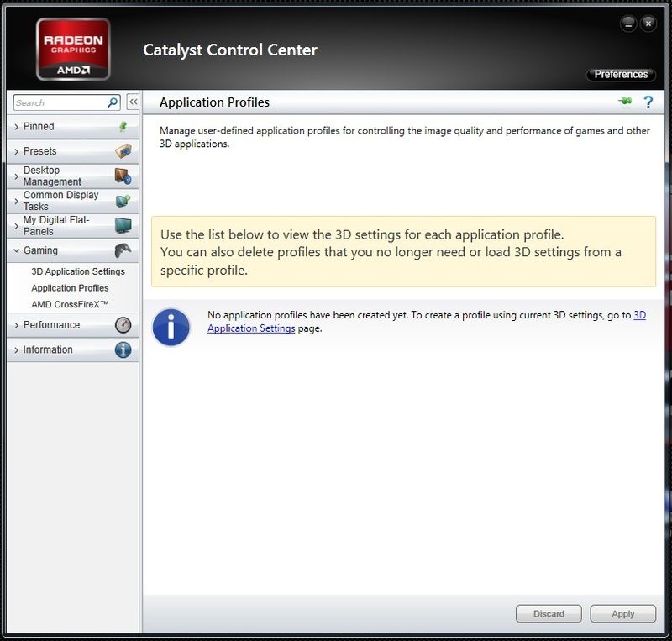Minimize the Catalyst Control Center window
This screenshot has width=672, height=641.
(628, 24)
